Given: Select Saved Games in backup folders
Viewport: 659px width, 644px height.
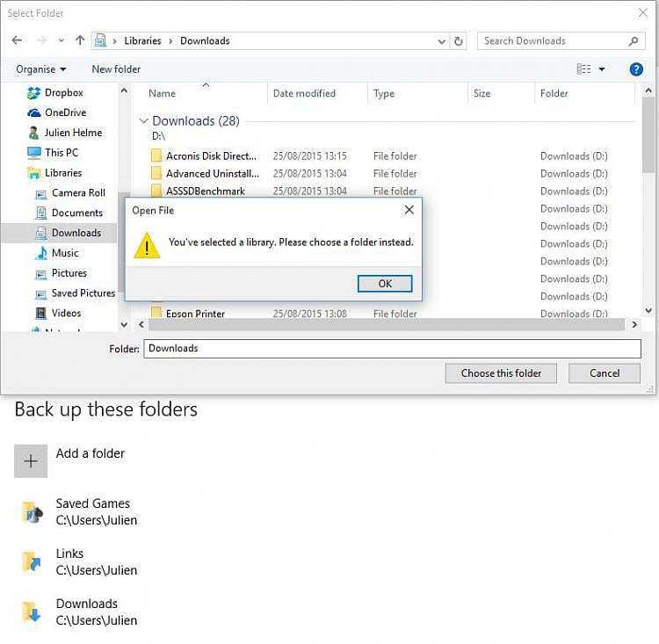Looking at the screenshot, I should pyautogui.click(x=80, y=511).
